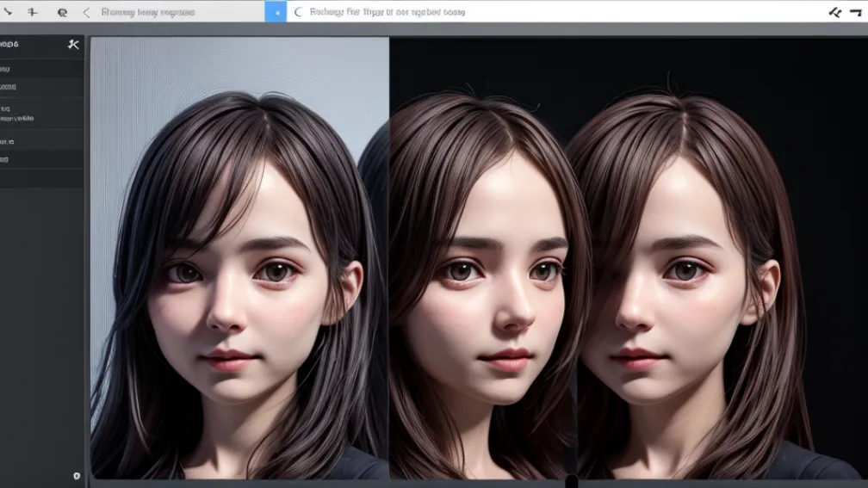Viewport: 868px width, 488px height.
Task: Select the tab title left of blue button
Action: tap(148, 12)
